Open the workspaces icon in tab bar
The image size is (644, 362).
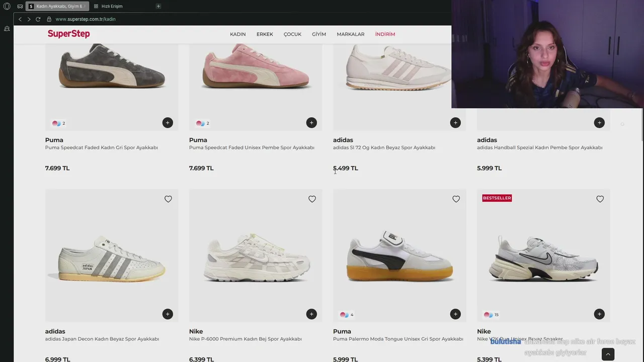(x=20, y=6)
